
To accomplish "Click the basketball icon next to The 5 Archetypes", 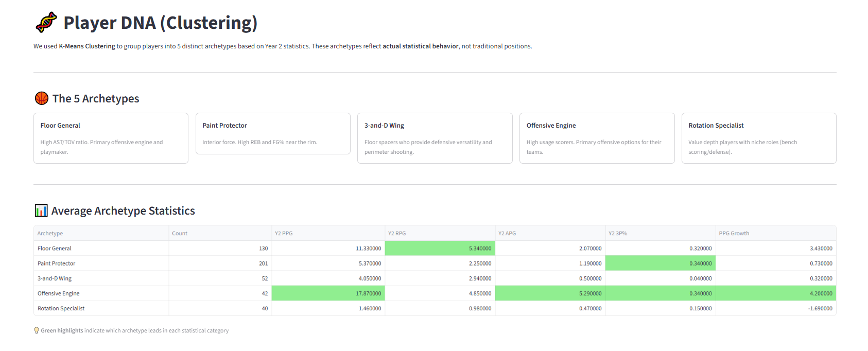I will coord(42,98).
